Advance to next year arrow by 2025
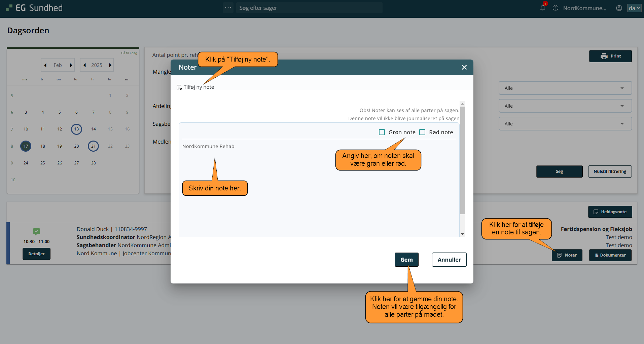The image size is (644, 344). pyautogui.click(x=110, y=65)
